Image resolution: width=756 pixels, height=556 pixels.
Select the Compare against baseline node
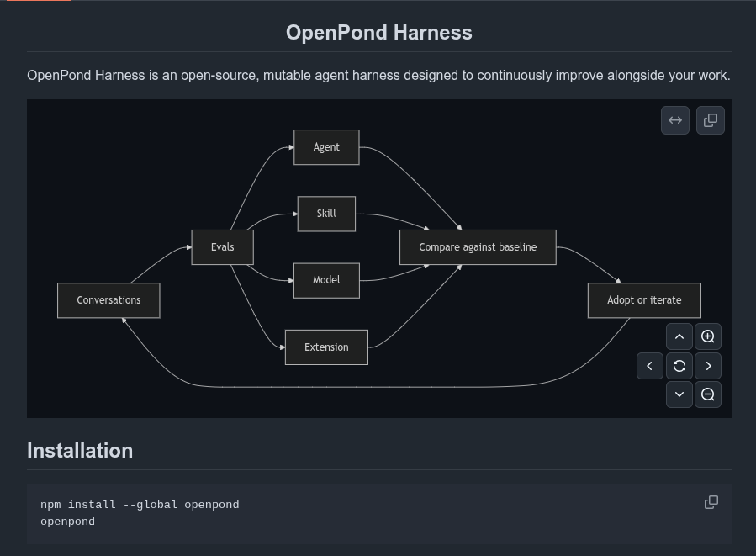coord(478,247)
